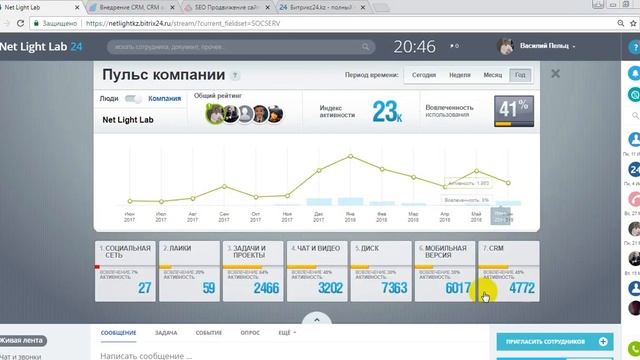640x360 pixels.
Task: Click the 41% вовлеченность indicator
Action: pyautogui.click(x=514, y=111)
